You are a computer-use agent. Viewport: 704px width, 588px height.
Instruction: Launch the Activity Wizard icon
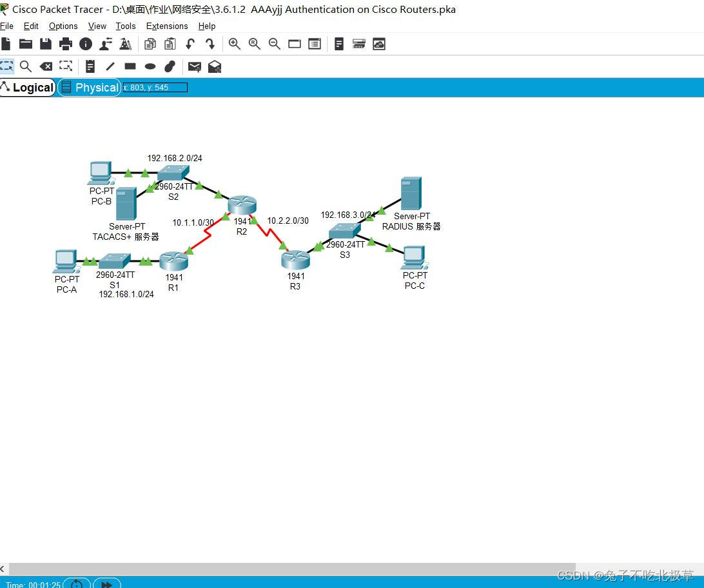click(126, 44)
